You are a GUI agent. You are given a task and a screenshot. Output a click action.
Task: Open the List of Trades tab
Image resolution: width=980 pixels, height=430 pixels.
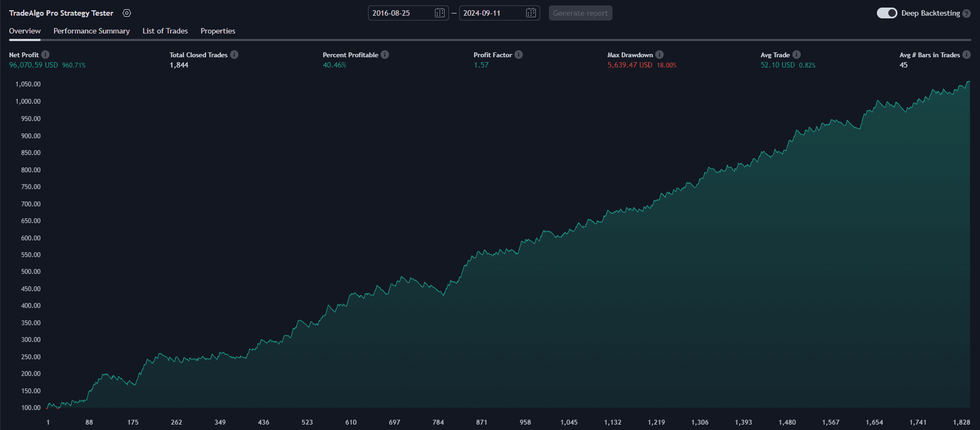(165, 31)
